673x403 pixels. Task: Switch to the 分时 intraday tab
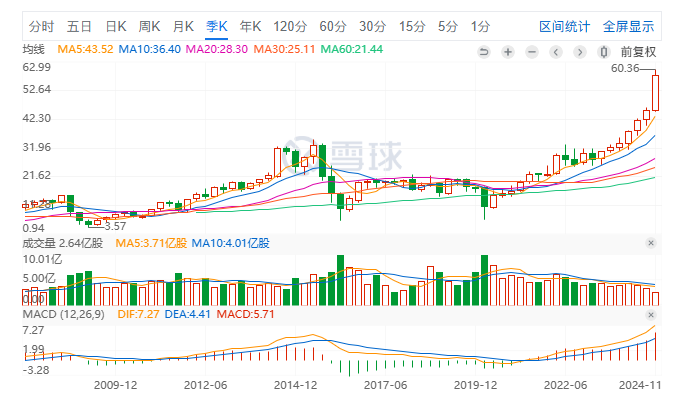click(41, 27)
